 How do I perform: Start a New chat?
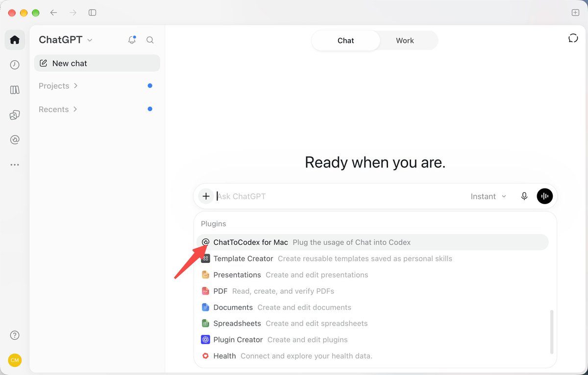pyautogui.click(x=97, y=63)
